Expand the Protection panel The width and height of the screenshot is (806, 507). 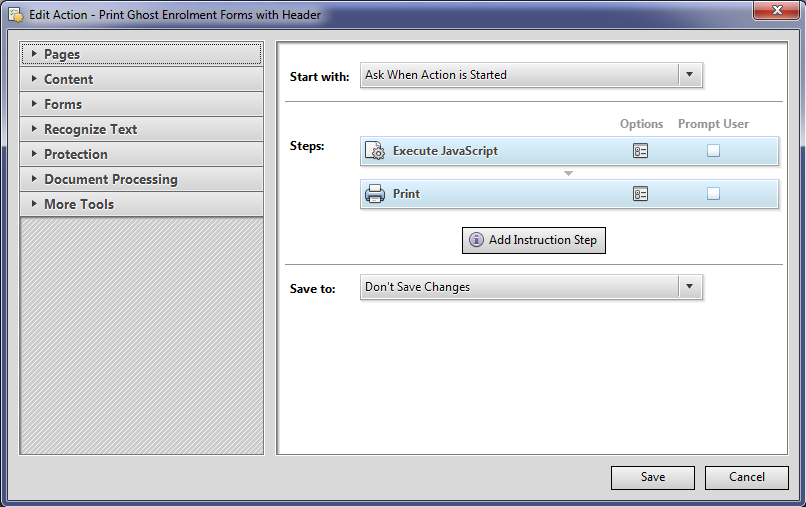tap(141, 154)
